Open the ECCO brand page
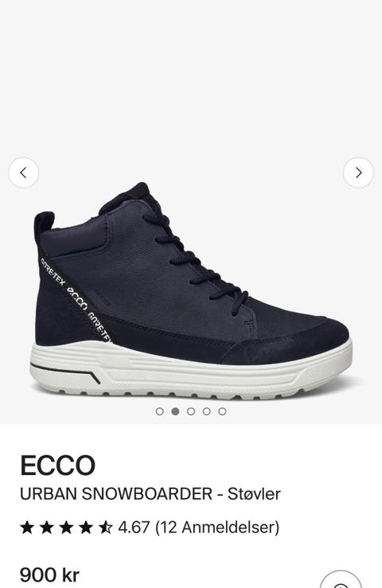The height and width of the screenshot is (588, 382). (58, 465)
